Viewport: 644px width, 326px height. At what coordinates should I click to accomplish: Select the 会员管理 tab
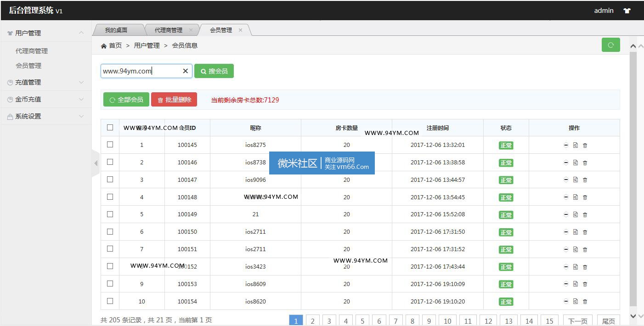pos(221,30)
